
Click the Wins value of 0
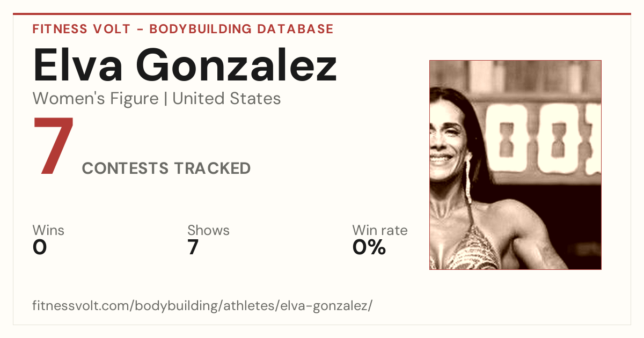pyautogui.click(x=40, y=247)
